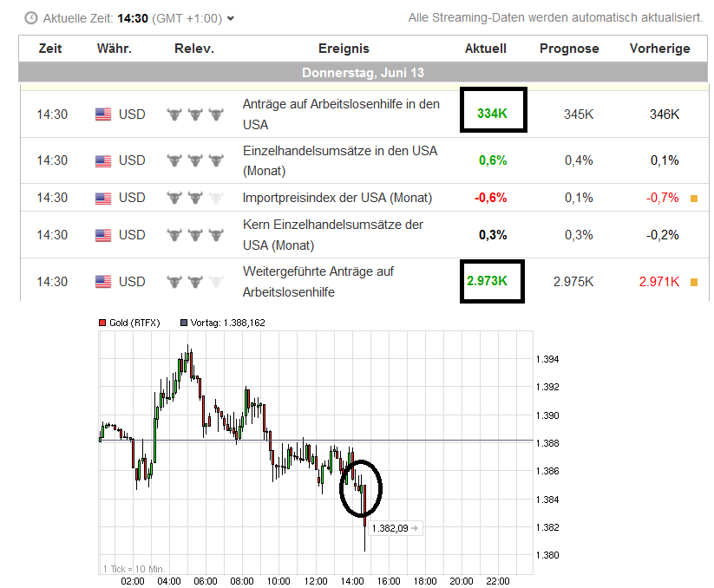Sort by the Zeit column header

point(50,49)
